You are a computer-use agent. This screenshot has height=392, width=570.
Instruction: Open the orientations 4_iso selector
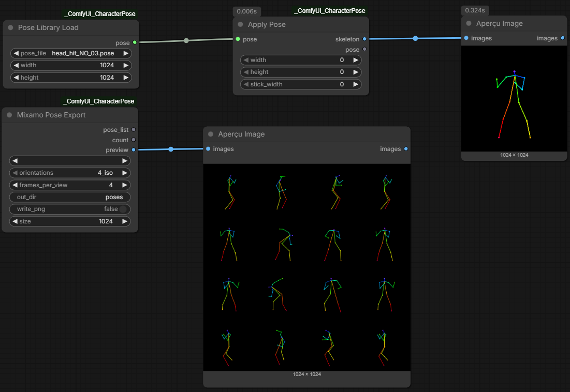tap(70, 173)
